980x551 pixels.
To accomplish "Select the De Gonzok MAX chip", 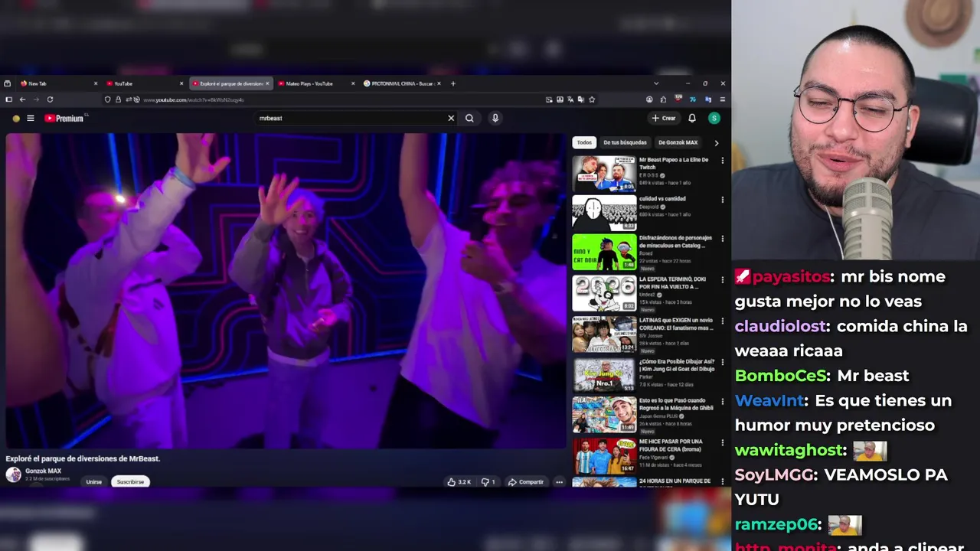I will point(678,142).
